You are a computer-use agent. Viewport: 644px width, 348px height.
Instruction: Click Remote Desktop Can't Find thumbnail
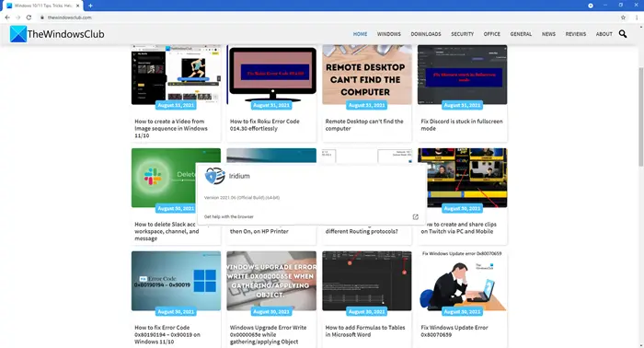point(367,75)
